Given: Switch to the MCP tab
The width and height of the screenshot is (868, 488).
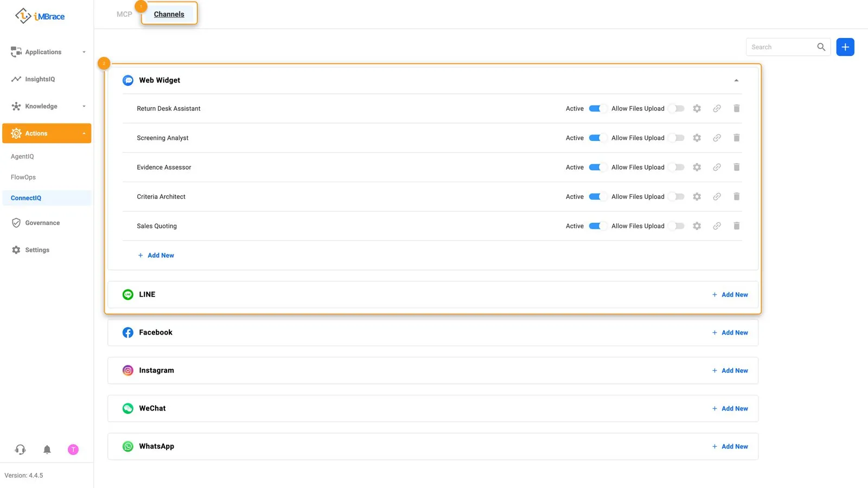Looking at the screenshot, I should 124,14.
